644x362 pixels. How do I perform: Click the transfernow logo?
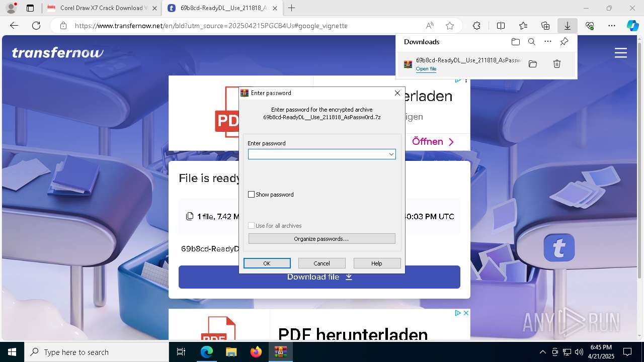(57, 53)
